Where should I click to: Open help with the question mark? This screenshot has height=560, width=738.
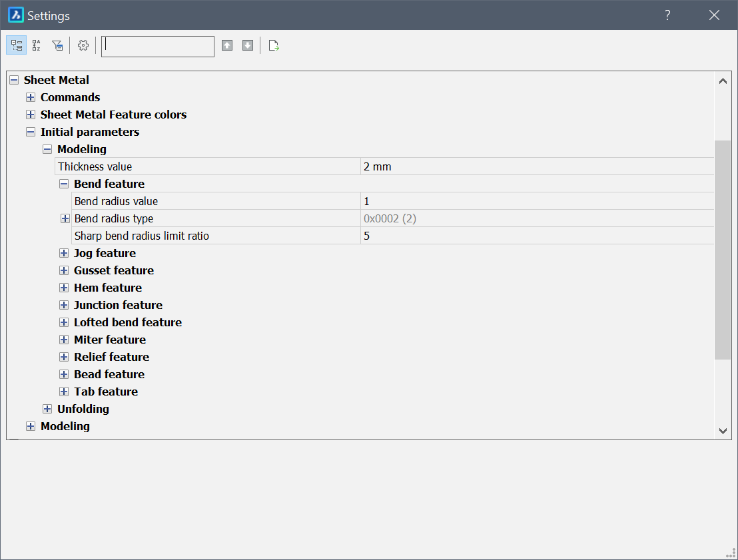[x=667, y=15]
